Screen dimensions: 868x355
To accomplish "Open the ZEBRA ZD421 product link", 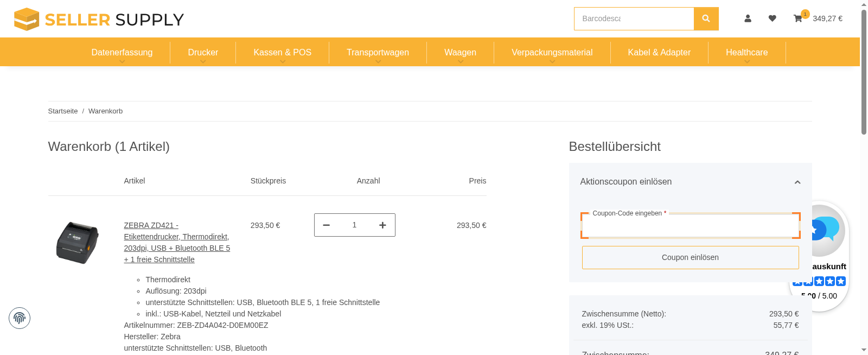I will [x=177, y=243].
